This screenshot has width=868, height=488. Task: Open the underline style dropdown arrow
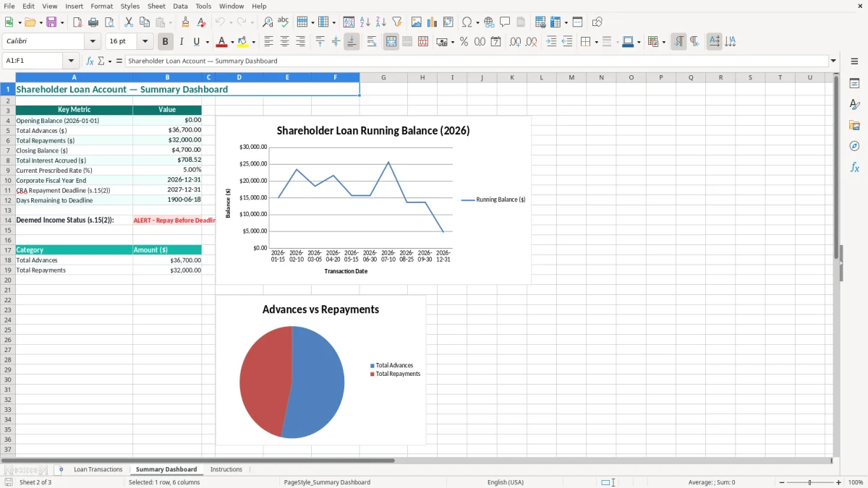[207, 42]
